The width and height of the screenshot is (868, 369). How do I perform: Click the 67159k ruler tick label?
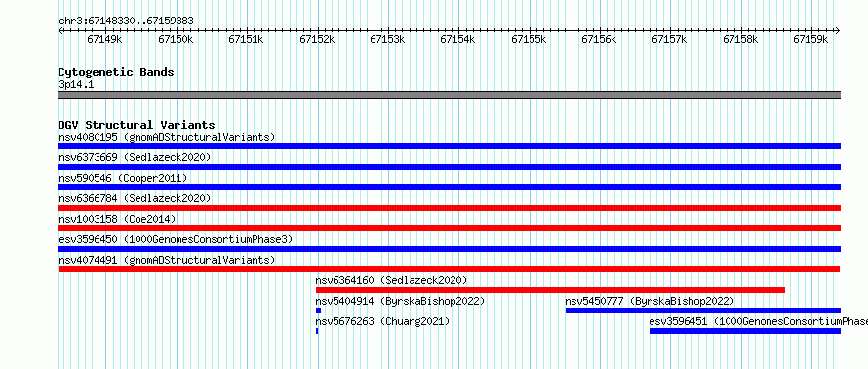coord(810,39)
